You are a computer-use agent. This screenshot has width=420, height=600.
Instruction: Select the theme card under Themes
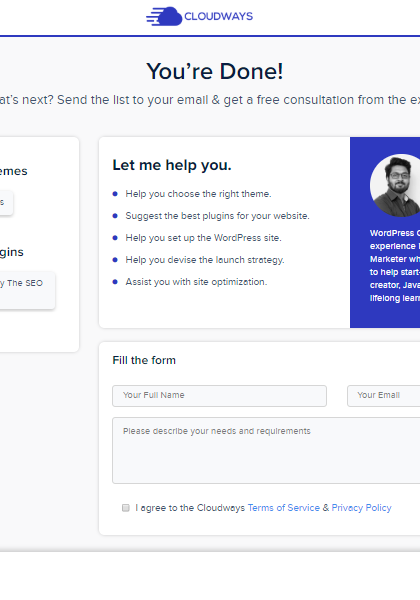[6, 202]
